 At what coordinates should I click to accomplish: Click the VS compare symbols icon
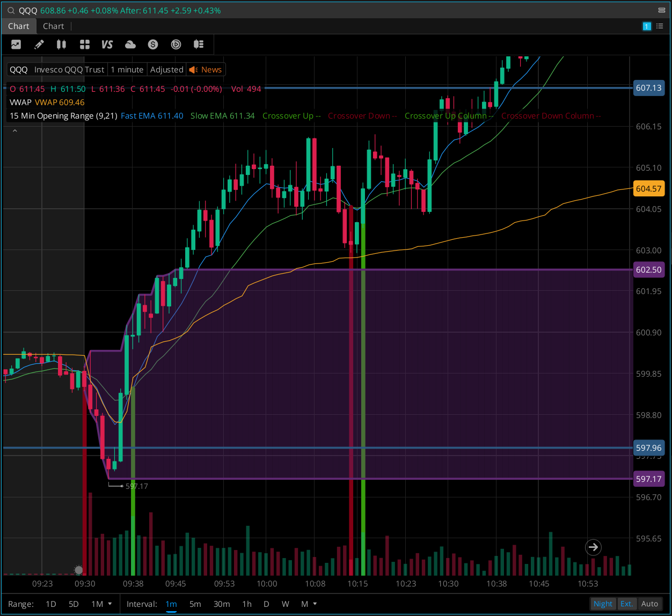point(107,45)
